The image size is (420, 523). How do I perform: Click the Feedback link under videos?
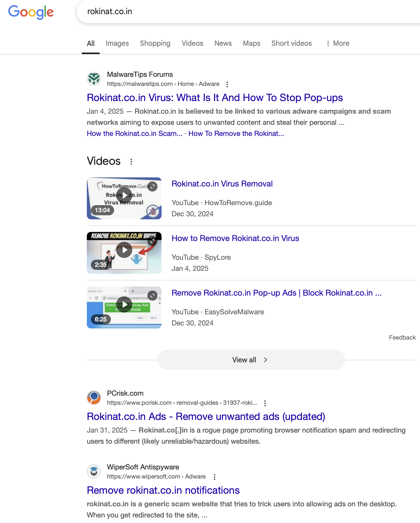pos(402,338)
